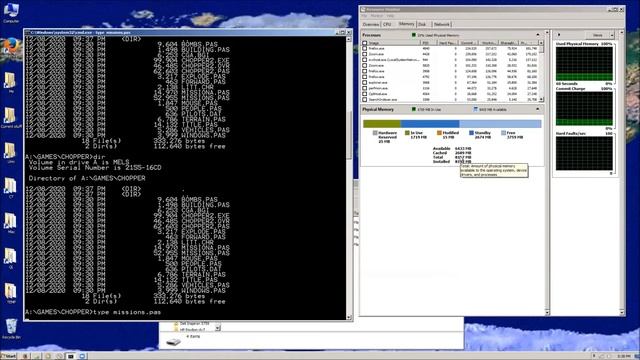640x360 pixels.
Task: Switch to the command prompt taskbar button
Action: (71, 356)
